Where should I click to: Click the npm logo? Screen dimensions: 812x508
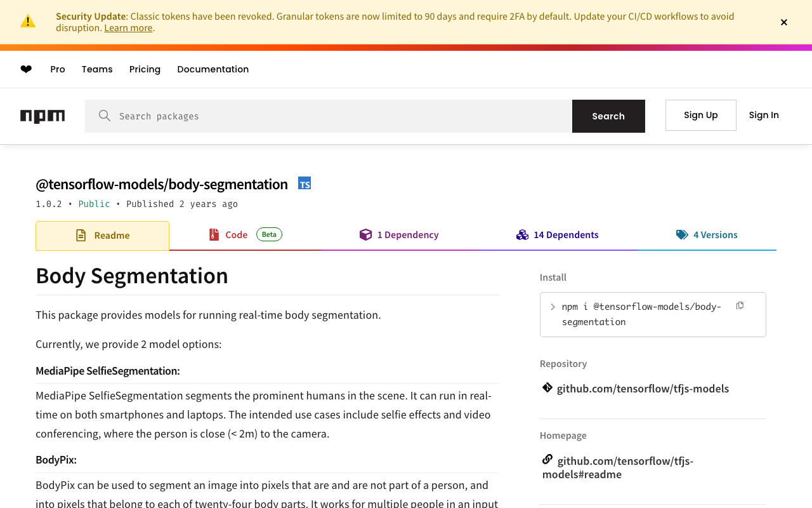click(x=43, y=116)
